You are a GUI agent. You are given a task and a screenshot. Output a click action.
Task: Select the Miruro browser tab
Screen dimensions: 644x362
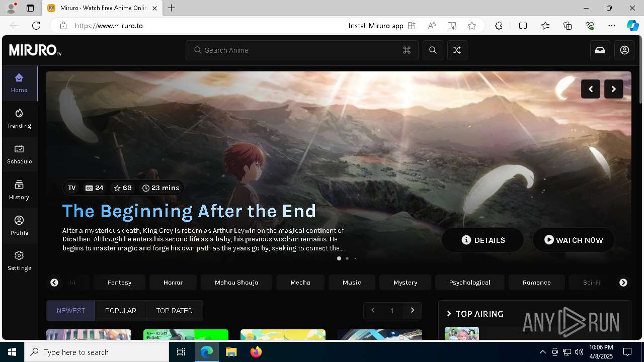point(101,8)
